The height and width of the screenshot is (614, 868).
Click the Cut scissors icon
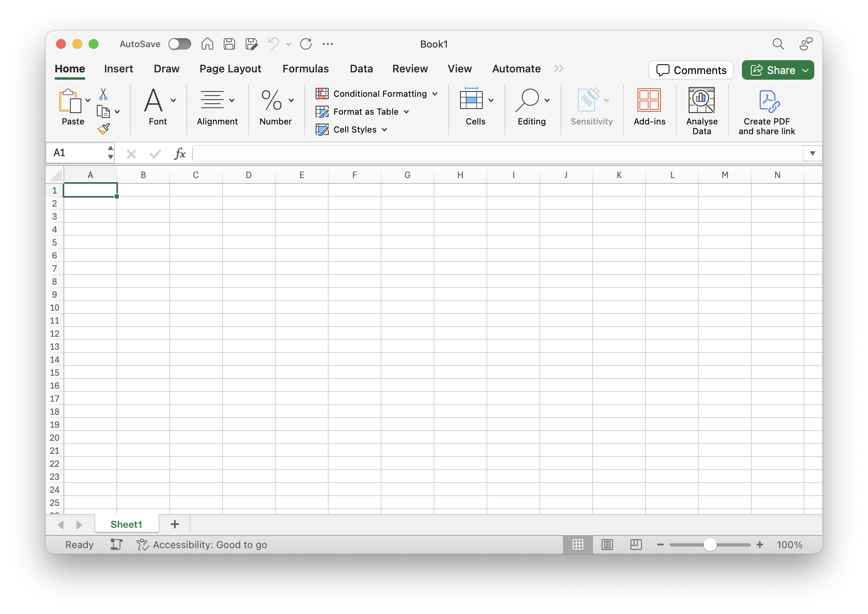pos(103,94)
